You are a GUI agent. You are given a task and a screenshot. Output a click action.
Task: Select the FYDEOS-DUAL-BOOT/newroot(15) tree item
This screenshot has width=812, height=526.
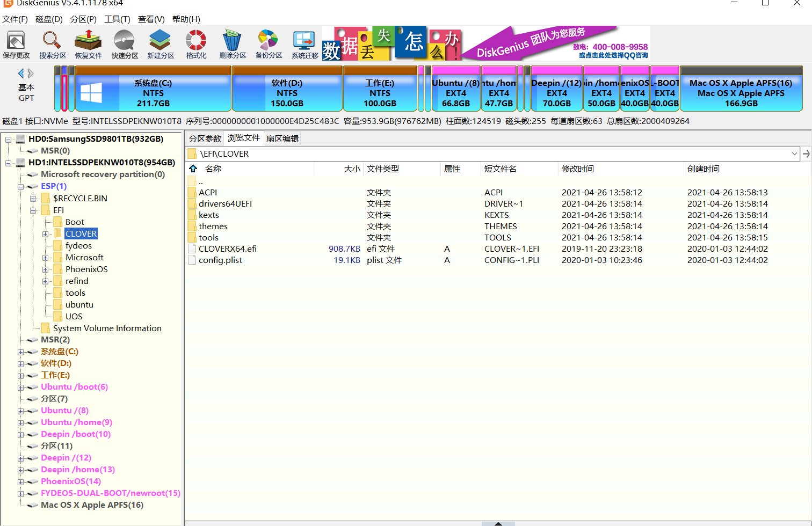tap(111, 493)
